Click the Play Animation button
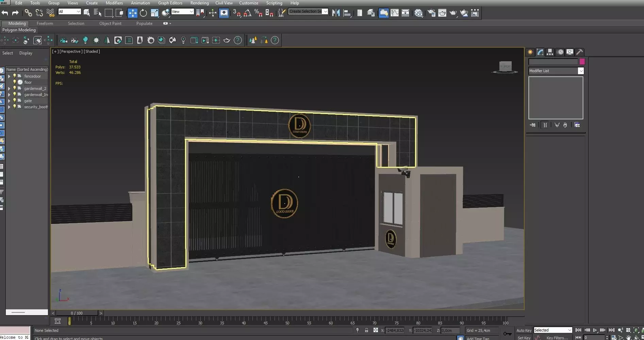This screenshot has height=340, width=644. coord(595,330)
